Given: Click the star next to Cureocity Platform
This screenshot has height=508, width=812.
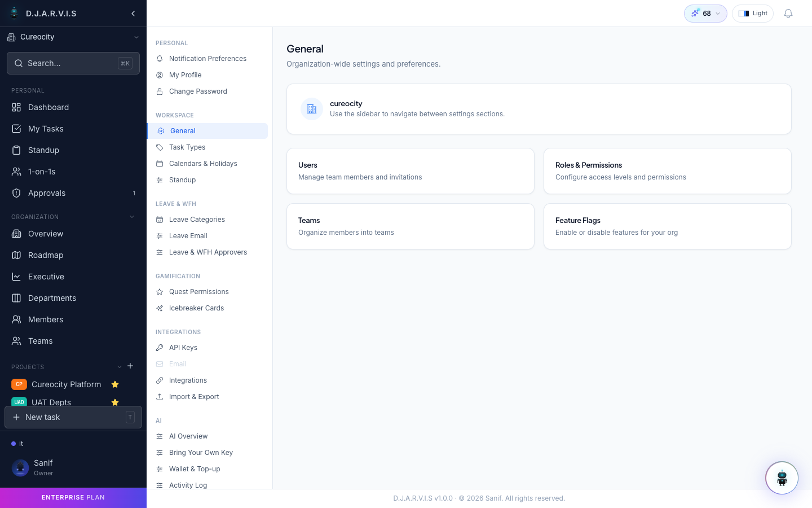Looking at the screenshot, I should [x=115, y=384].
